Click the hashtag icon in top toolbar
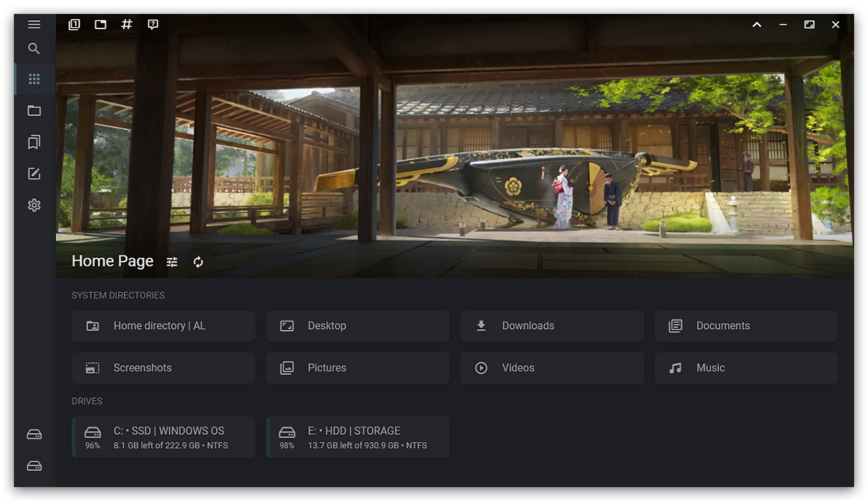 (x=127, y=24)
